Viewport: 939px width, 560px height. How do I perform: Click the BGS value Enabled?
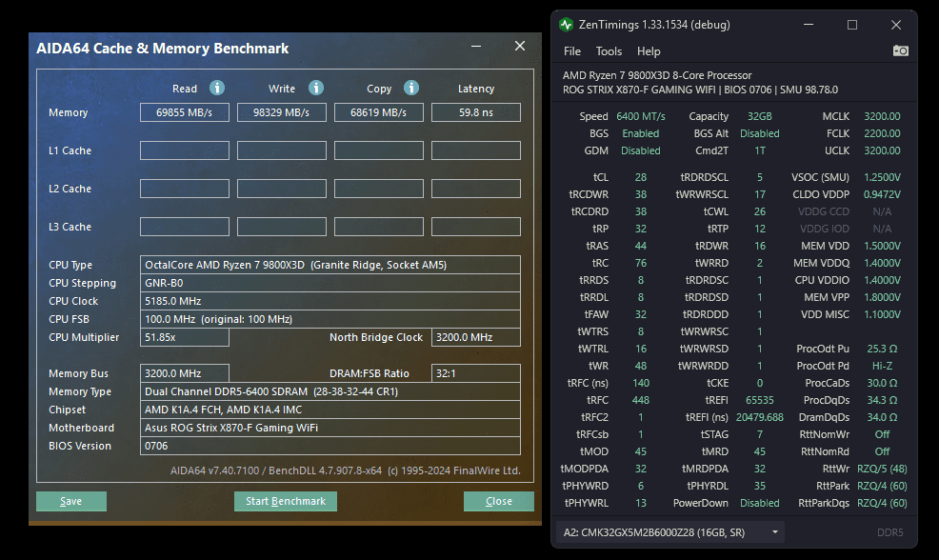coord(640,133)
